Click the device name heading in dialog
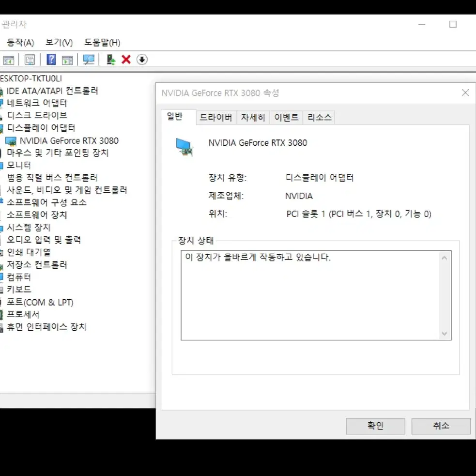This screenshot has width=476, height=476. (258, 143)
